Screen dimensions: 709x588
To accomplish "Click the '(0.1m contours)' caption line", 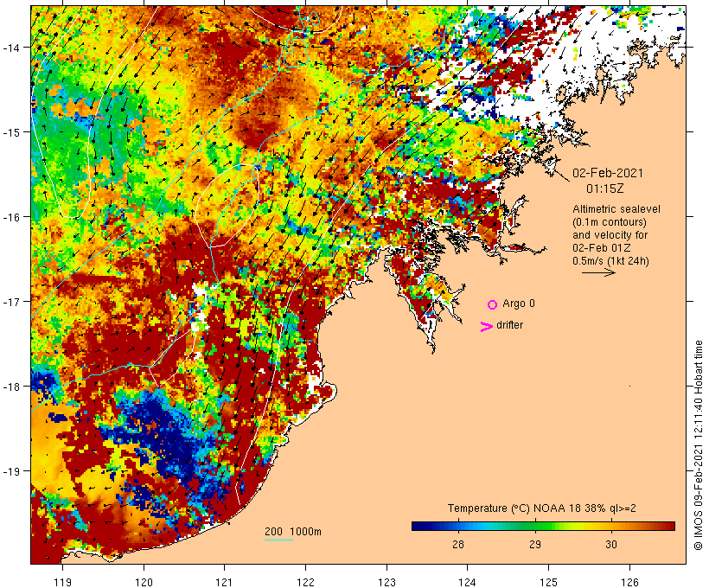I will pyautogui.click(x=609, y=222).
